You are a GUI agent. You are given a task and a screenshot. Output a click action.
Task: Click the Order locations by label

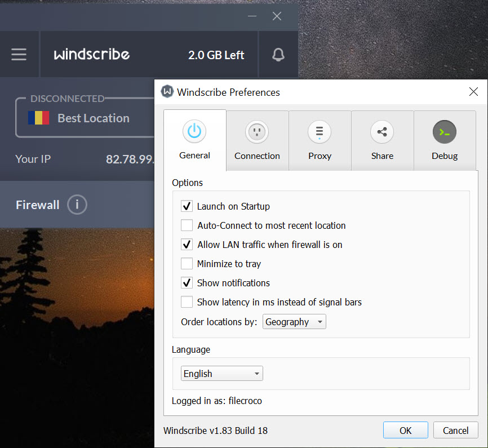coord(219,322)
